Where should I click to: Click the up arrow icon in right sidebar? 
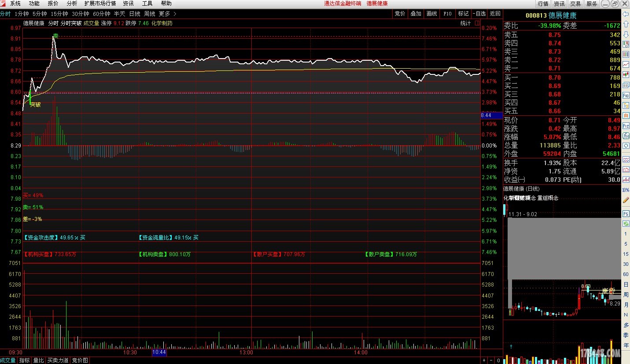click(x=626, y=24)
